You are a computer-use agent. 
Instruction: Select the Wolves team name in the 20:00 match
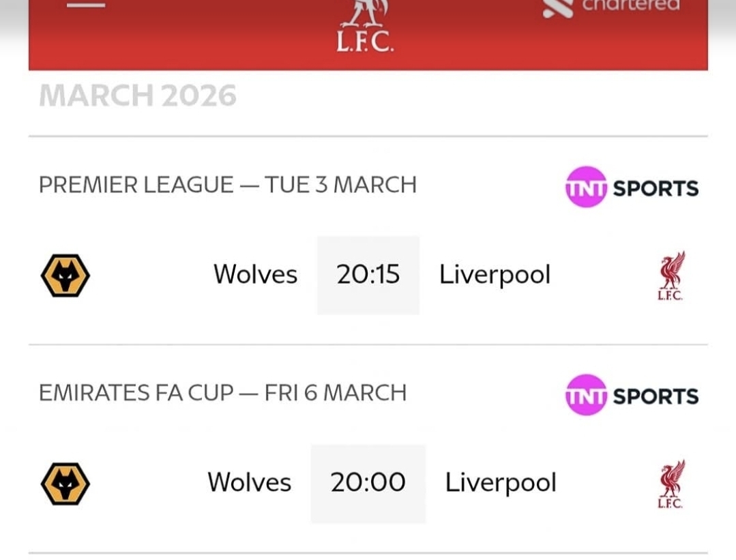[249, 483]
